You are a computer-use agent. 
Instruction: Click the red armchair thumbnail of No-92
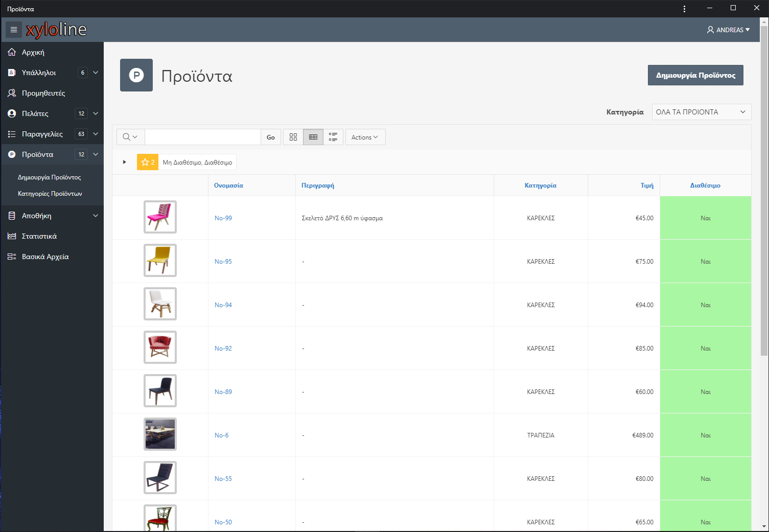point(160,347)
